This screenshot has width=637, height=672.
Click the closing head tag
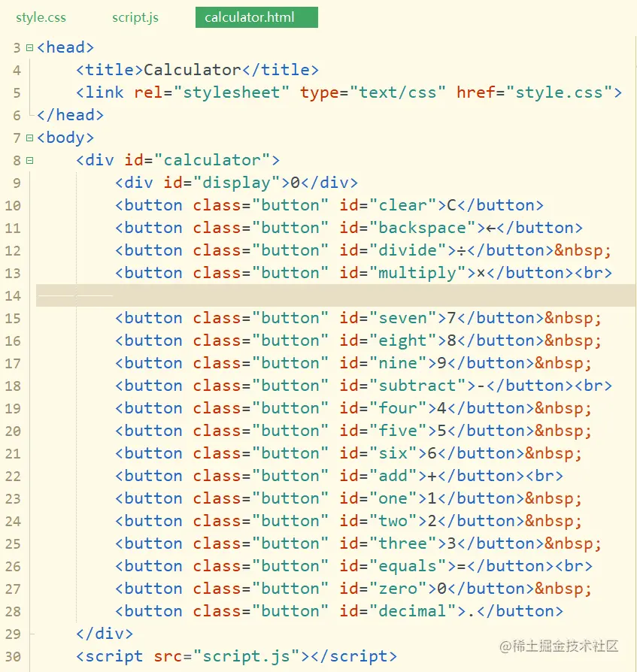click(70, 115)
